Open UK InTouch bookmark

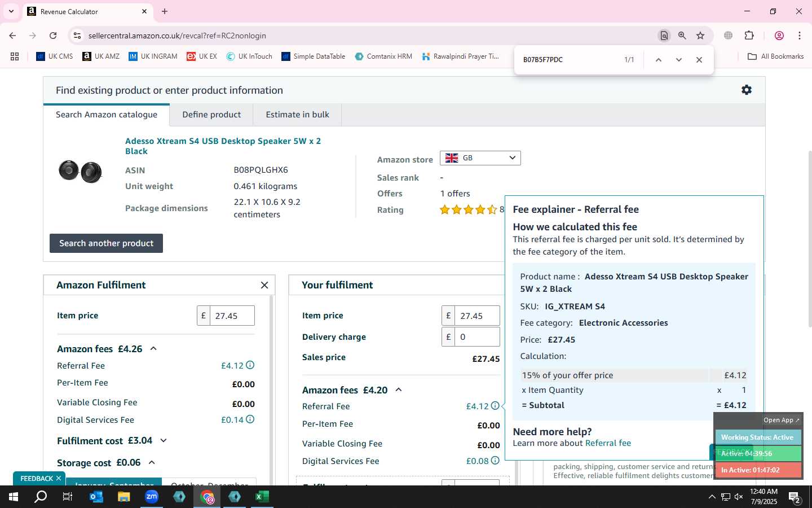tap(249, 56)
